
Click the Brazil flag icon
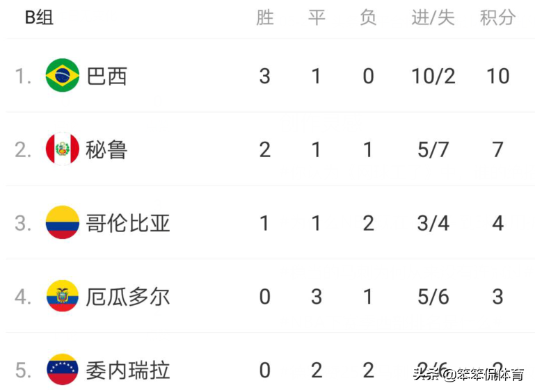tap(63, 75)
